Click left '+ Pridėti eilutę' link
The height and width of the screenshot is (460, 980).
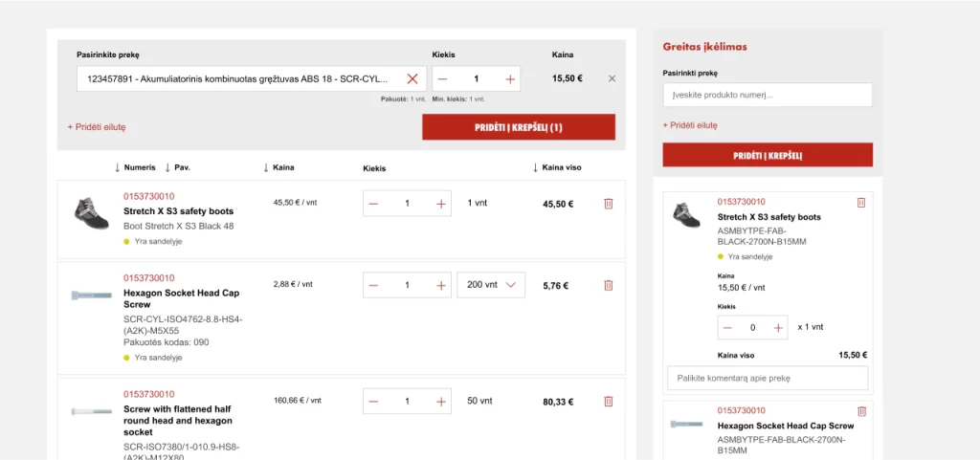point(96,126)
